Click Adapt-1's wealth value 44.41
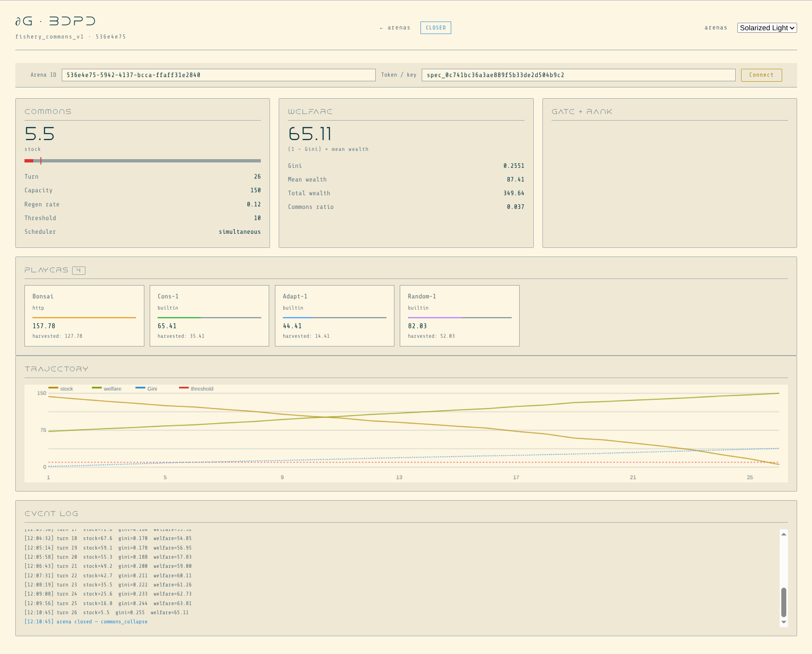 click(292, 326)
